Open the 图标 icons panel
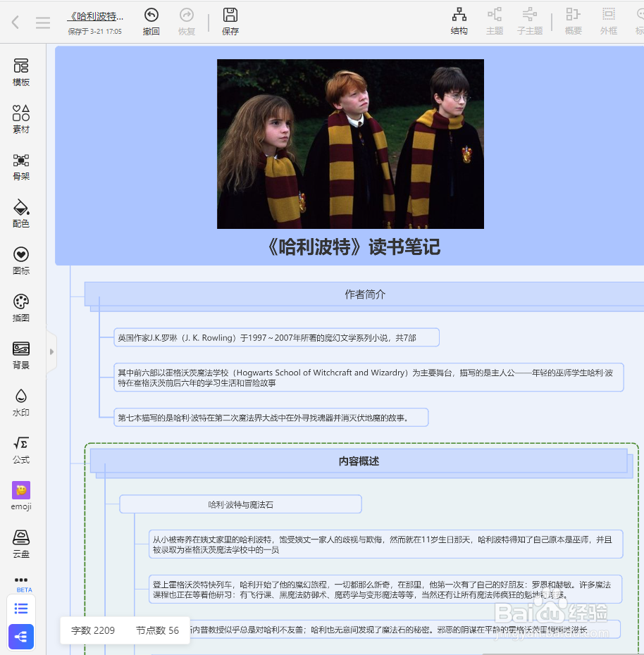This screenshot has width=644, height=655. pyautogui.click(x=21, y=261)
